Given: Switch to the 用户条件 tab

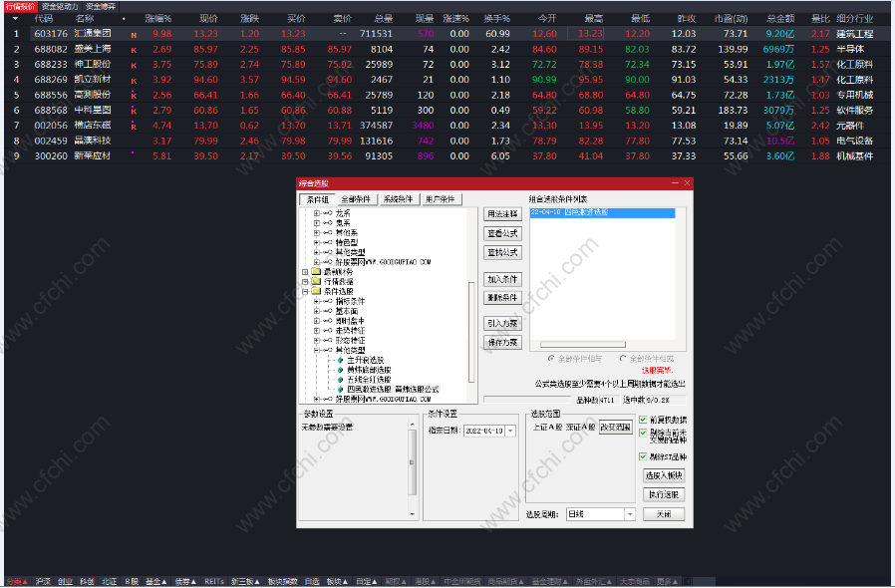Looking at the screenshot, I should 441,199.
